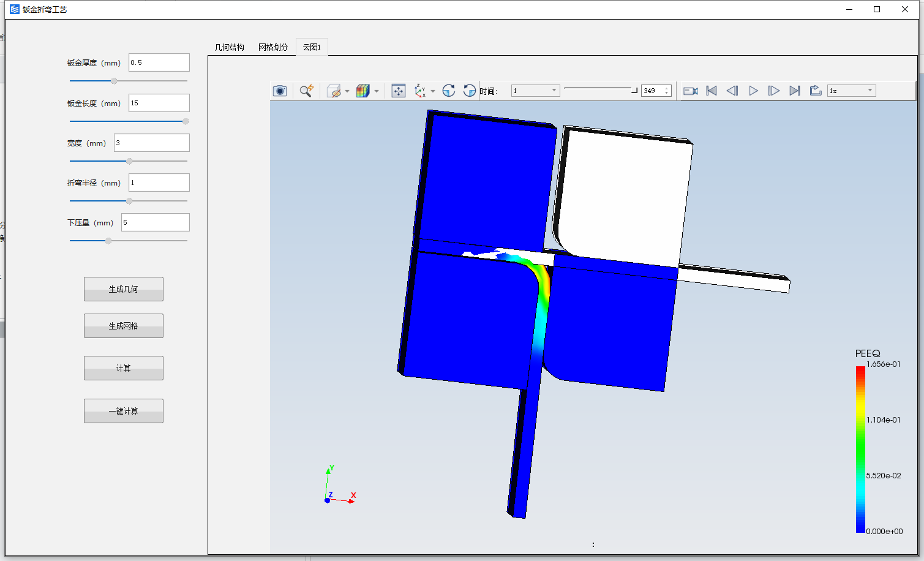924x561 pixels.
Task: Click the rotate counterclockwise view icon
Action: click(470, 91)
